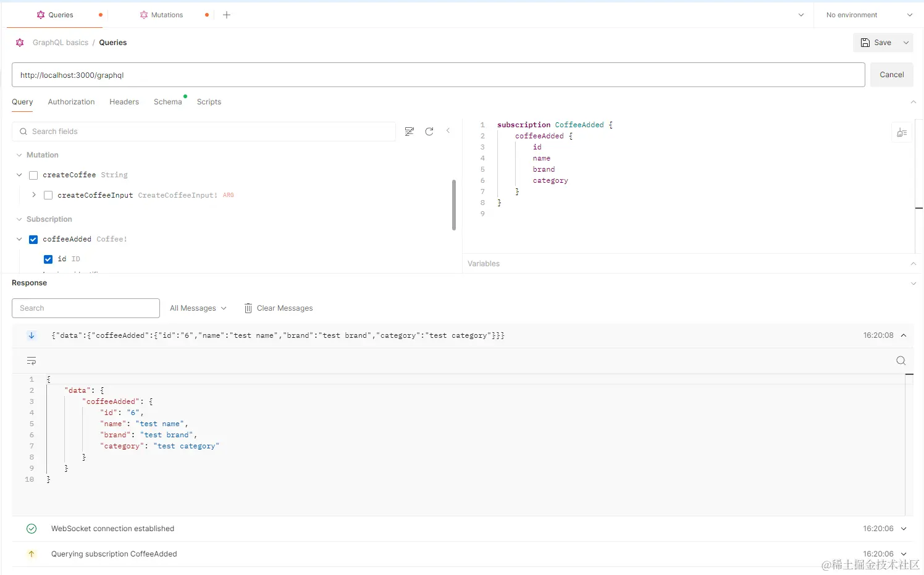Expand the createCoffeeInput tree item
Image resolution: width=924 pixels, height=575 pixels.
[34, 195]
